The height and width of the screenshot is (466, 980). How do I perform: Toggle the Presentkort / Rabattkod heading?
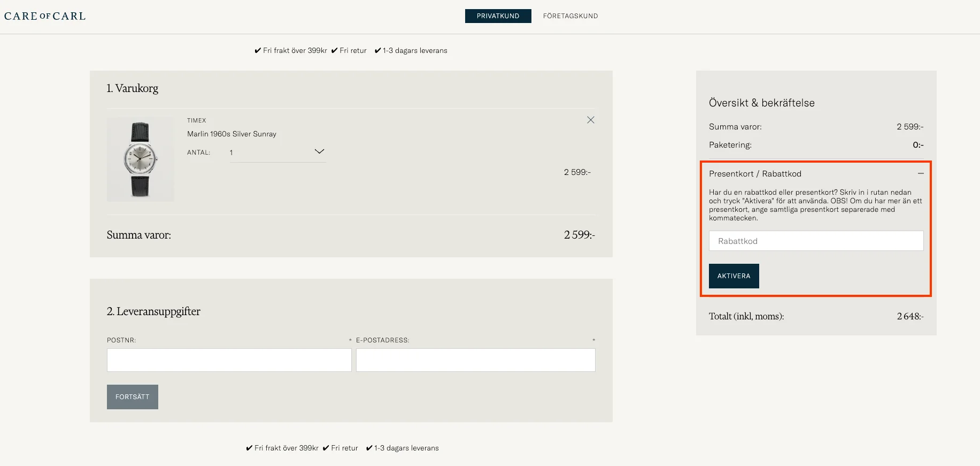click(755, 174)
